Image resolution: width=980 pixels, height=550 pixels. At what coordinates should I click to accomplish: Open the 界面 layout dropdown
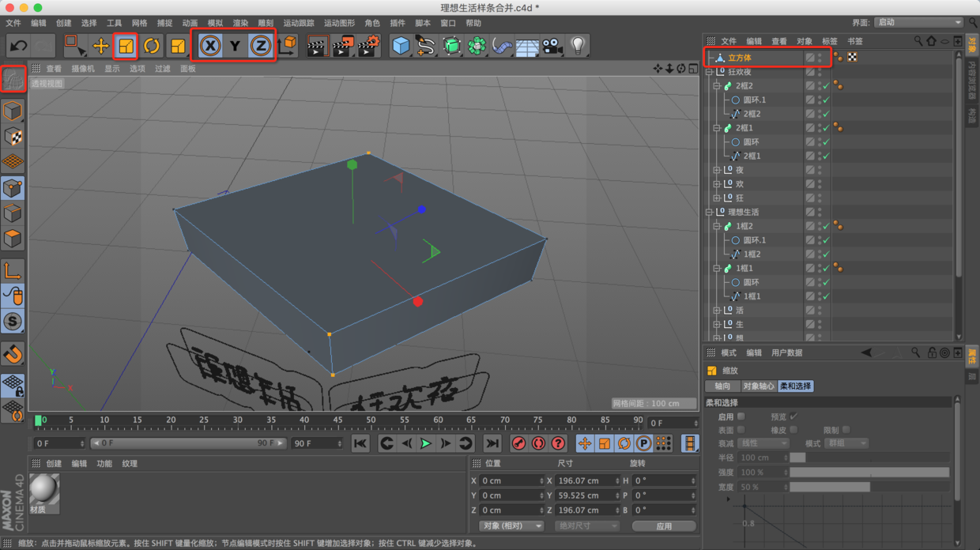pos(919,23)
